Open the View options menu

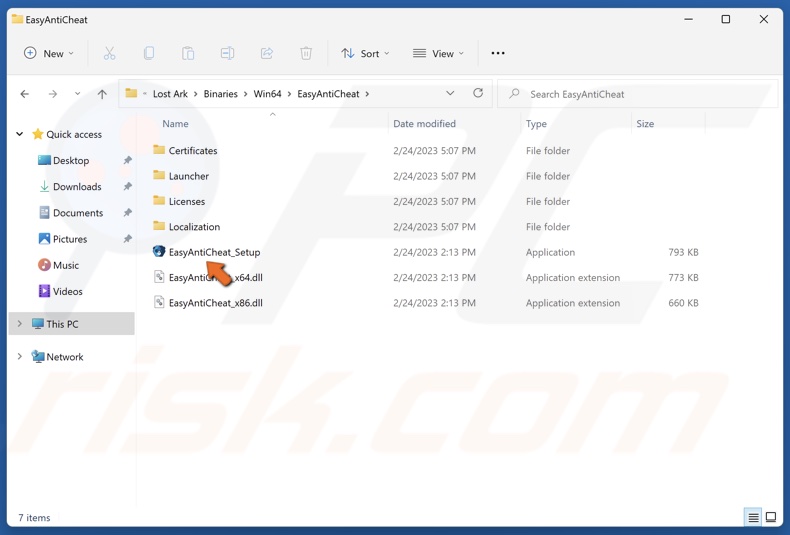point(438,53)
